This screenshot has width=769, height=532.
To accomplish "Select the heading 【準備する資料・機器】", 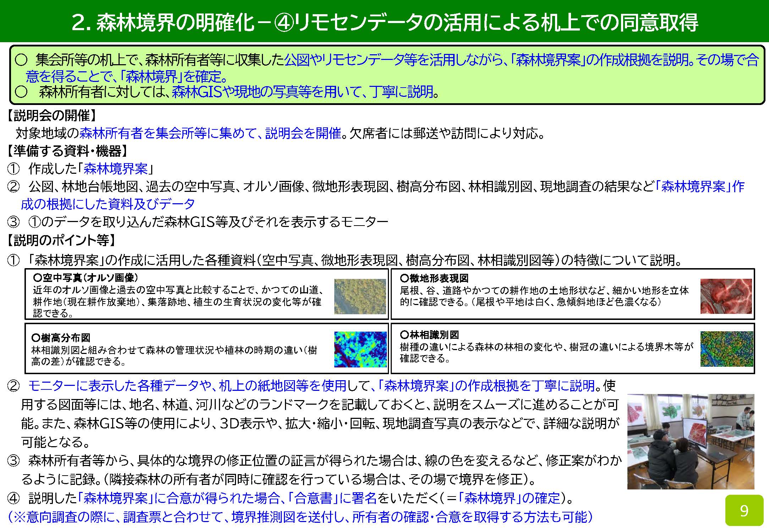I will click(x=67, y=151).
